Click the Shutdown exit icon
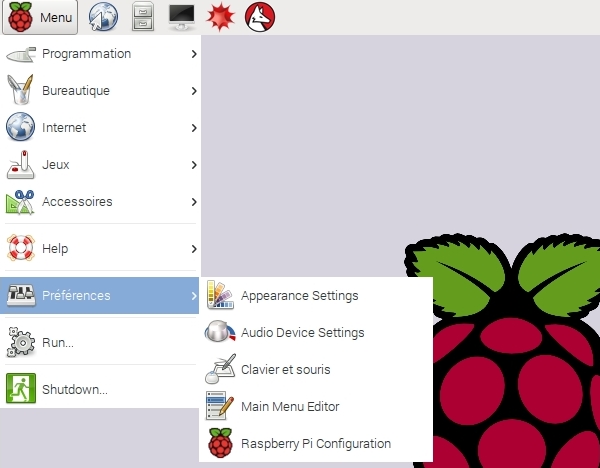Screen dimensions: 600x468 click(x=21, y=388)
